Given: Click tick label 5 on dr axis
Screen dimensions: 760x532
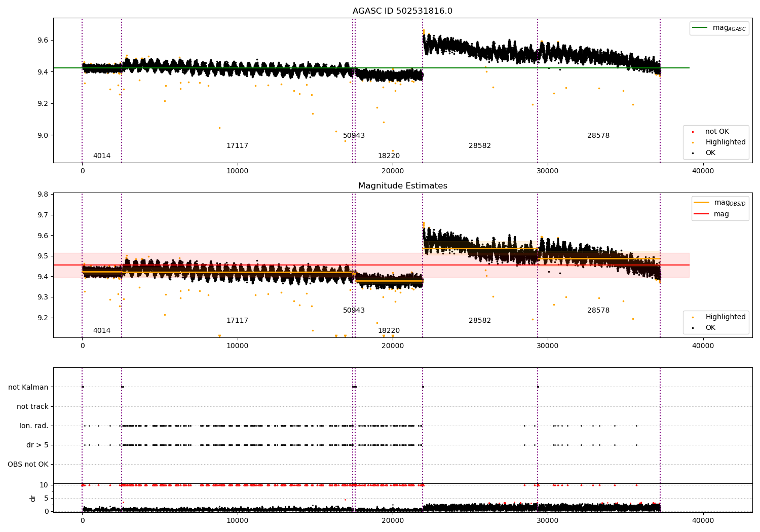Looking at the screenshot, I should point(47,499).
